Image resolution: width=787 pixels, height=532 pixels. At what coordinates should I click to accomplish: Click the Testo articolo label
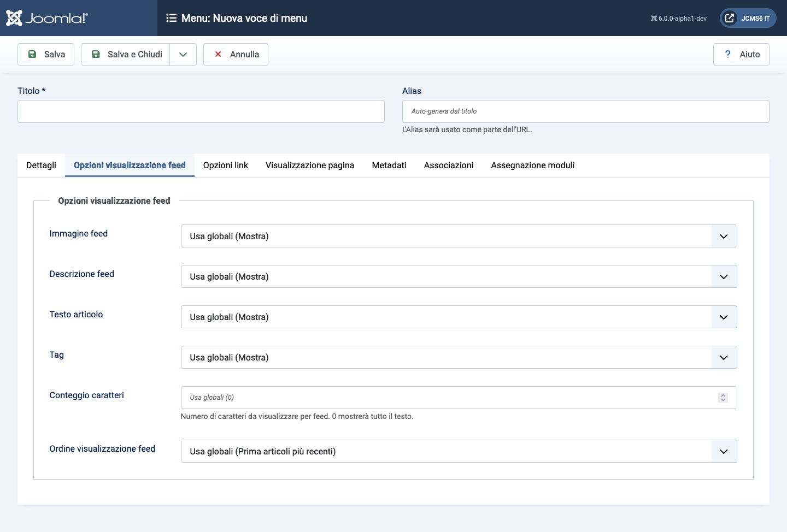pyautogui.click(x=76, y=314)
